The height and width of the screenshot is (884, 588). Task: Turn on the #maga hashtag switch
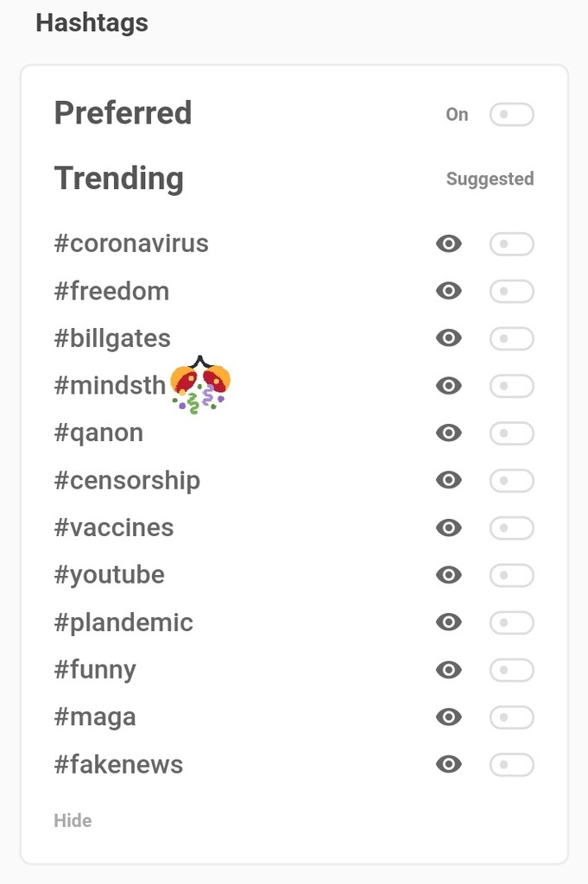pos(511,717)
